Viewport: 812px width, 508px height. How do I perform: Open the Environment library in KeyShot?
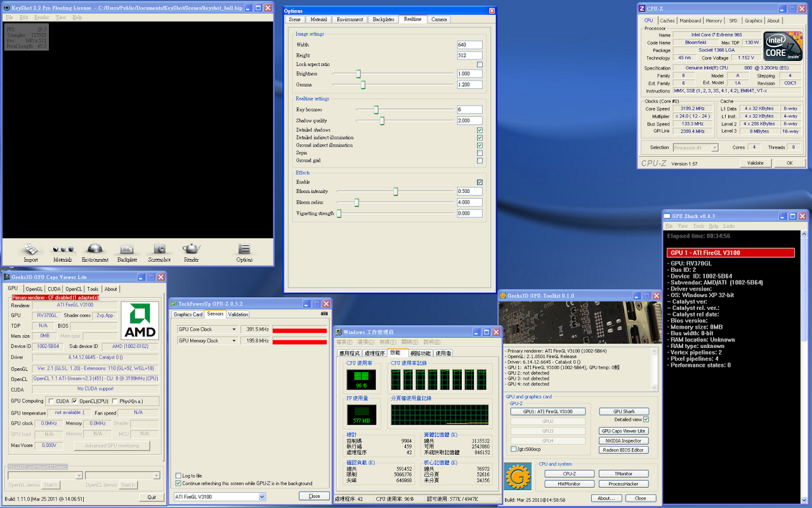pyautogui.click(x=95, y=252)
